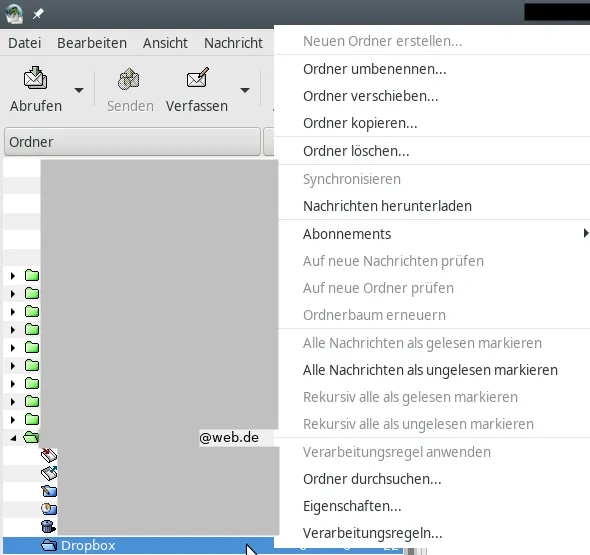Click the Abrufen get mail icon
Image resolution: width=590 pixels, height=555 pixels.
tap(35, 78)
